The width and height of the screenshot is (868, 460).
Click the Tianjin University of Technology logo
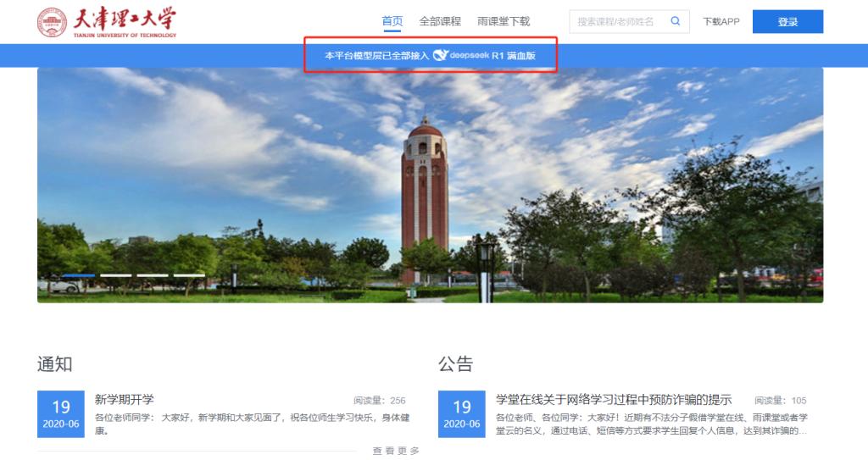107,22
